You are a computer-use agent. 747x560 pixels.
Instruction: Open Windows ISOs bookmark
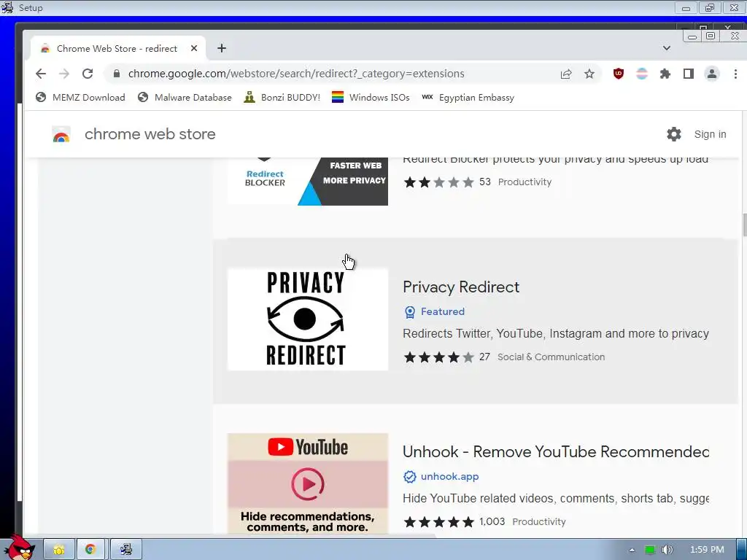[x=371, y=98]
